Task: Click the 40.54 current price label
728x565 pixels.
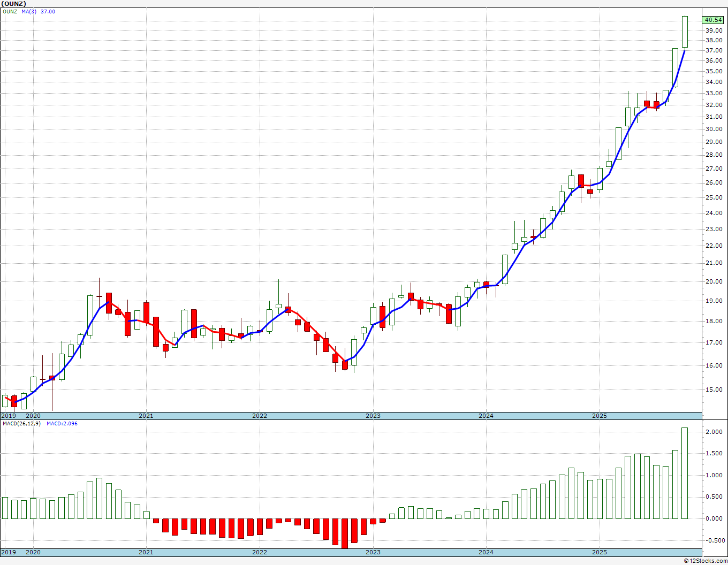Action: coord(713,20)
